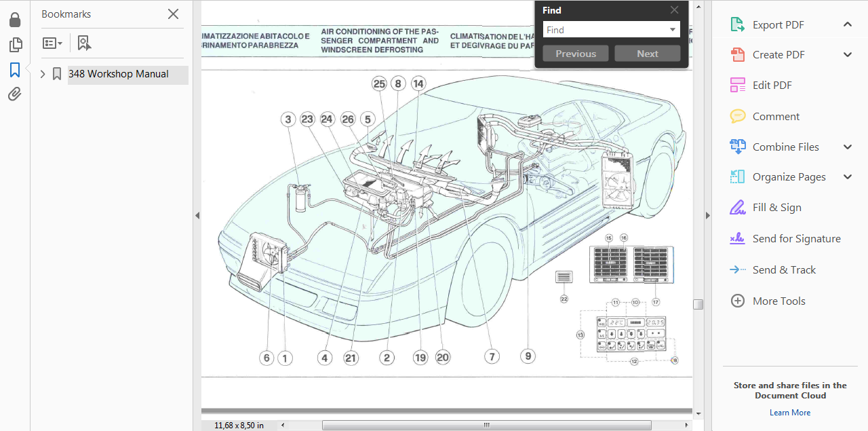Image resolution: width=868 pixels, height=431 pixels.
Task: Expand the Create PDF section chevron
Action: tap(848, 55)
